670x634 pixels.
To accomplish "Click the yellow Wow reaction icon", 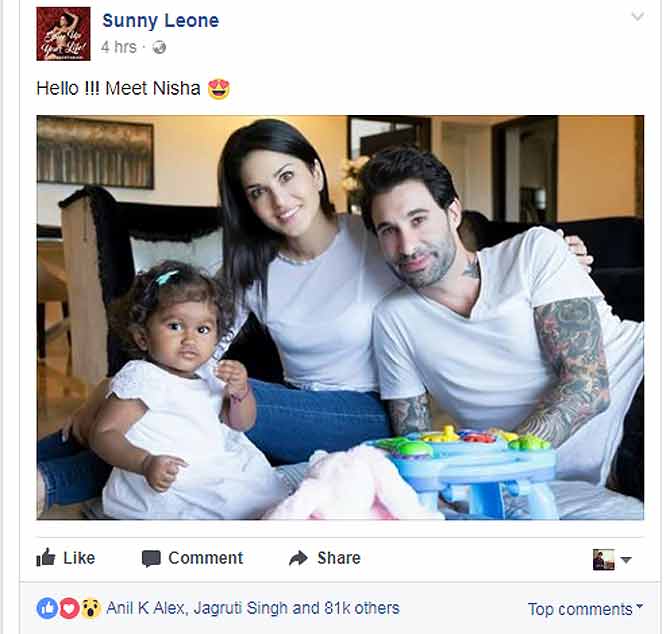I will pyautogui.click(x=91, y=608).
